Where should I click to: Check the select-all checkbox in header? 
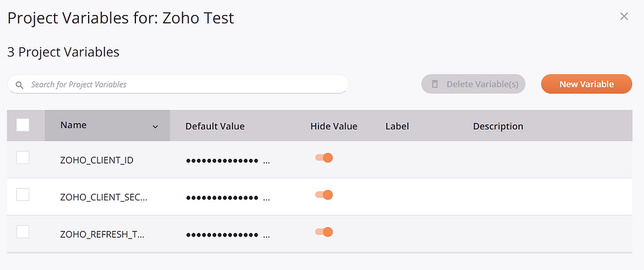22,125
